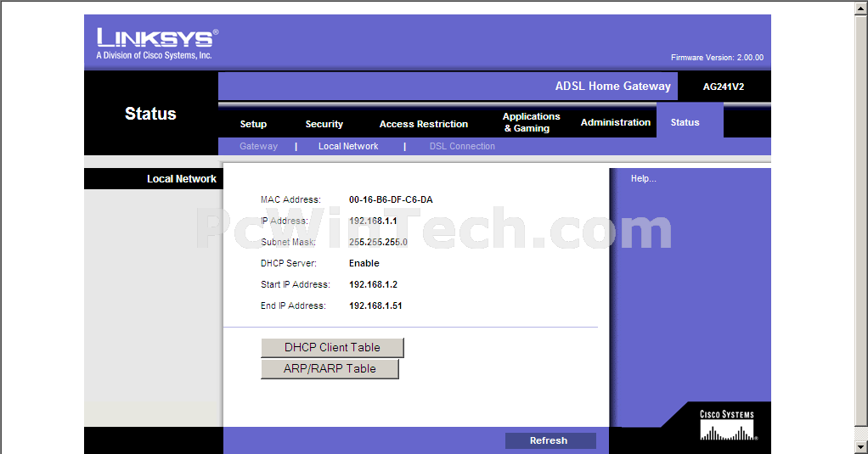Open the DSL Connection sub-tab
Image resolution: width=868 pixels, height=454 pixels.
click(x=462, y=146)
